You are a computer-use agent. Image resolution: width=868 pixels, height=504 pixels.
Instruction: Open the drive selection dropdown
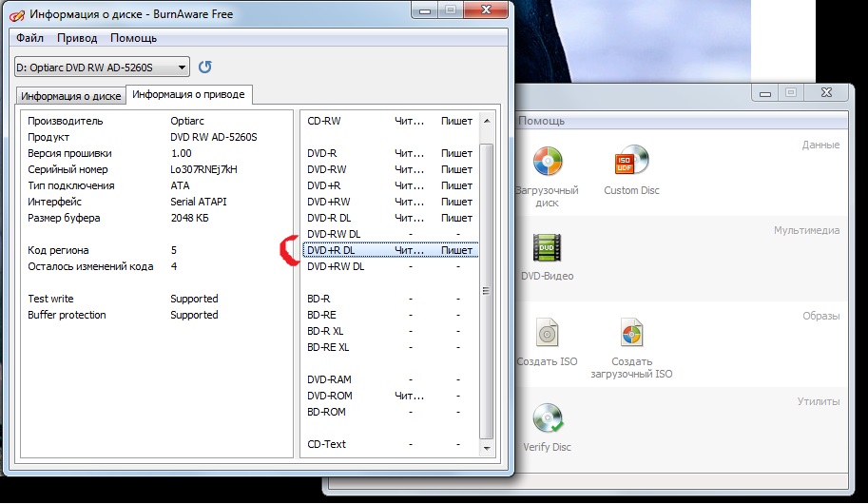[102, 68]
